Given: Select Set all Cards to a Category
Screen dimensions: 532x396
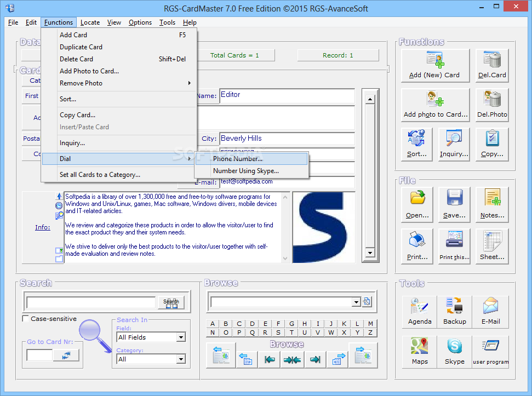Looking at the screenshot, I should 119,175.
